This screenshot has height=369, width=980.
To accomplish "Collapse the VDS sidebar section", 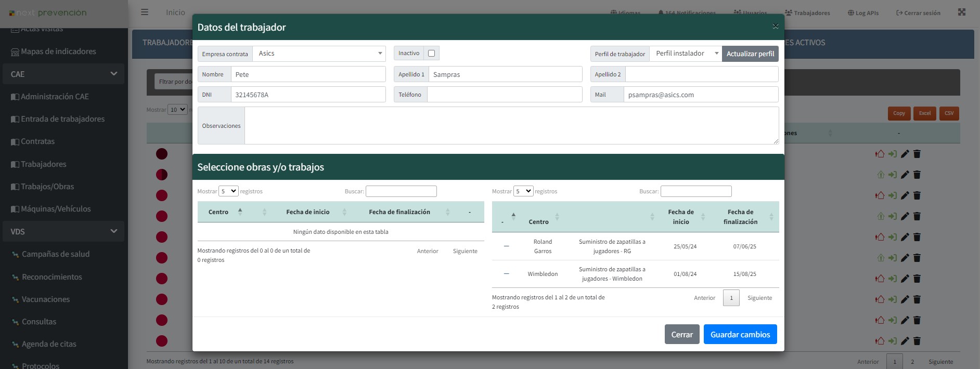I will tap(63, 231).
